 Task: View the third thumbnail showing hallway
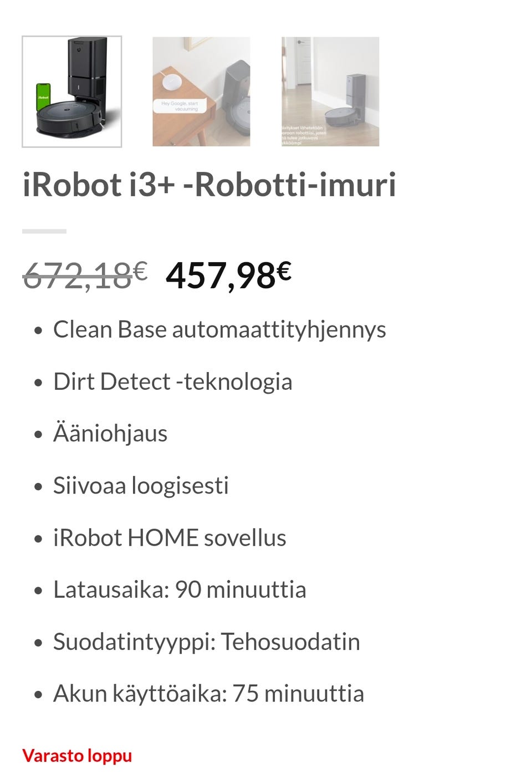tap(330, 91)
